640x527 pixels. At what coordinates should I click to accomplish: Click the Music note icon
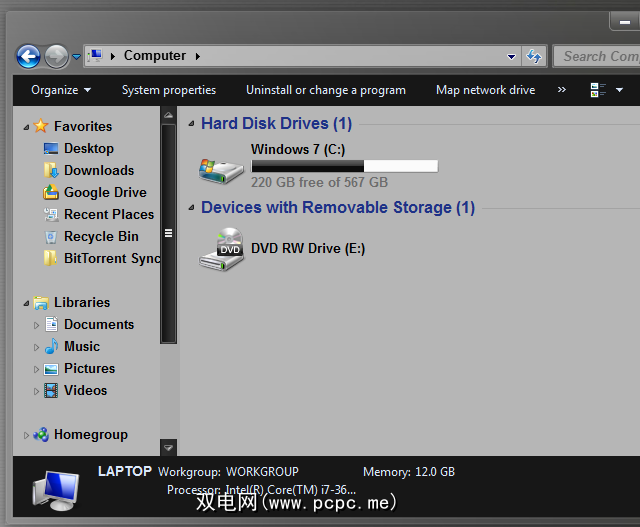51,346
